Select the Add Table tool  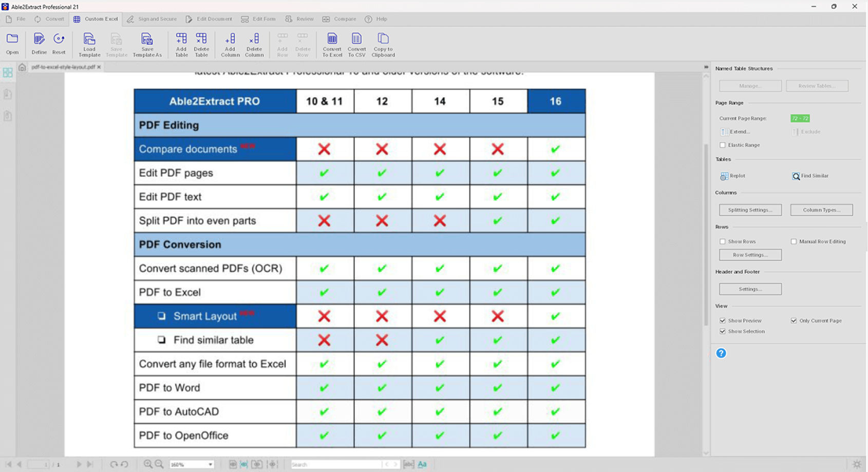click(x=181, y=44)
